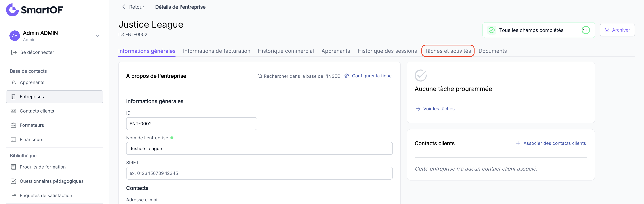Click Tous les champs complétés label

531,30
